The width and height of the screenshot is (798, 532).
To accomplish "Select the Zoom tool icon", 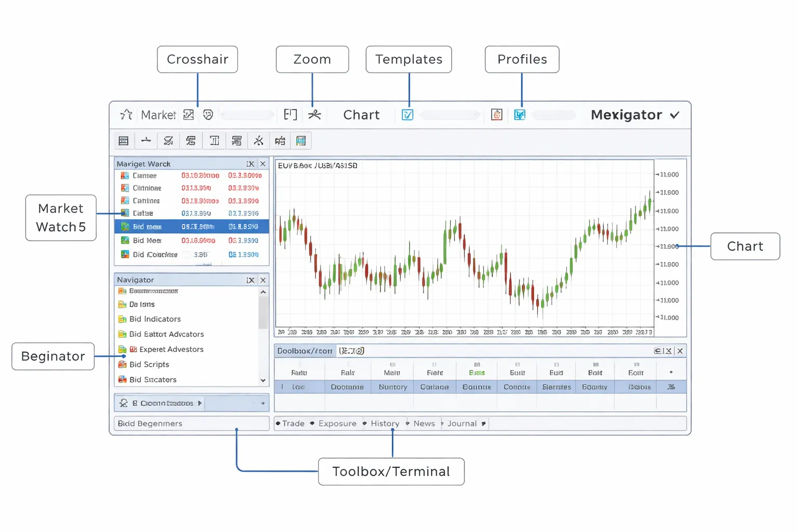I will click(x=314, y=115).
